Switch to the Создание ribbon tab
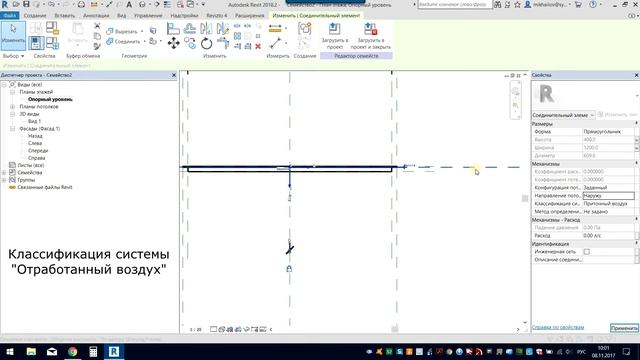The image size is (640, 360). pyautogui.click(x=35, y=16)
